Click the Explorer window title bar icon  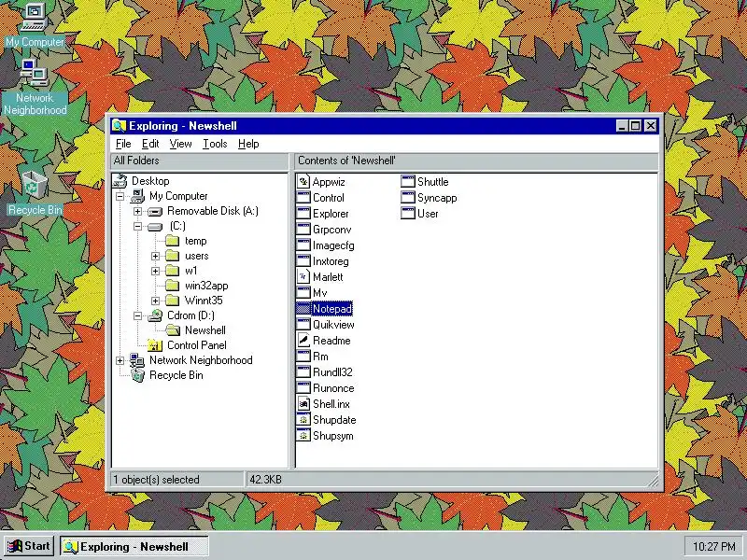point(119,126)
